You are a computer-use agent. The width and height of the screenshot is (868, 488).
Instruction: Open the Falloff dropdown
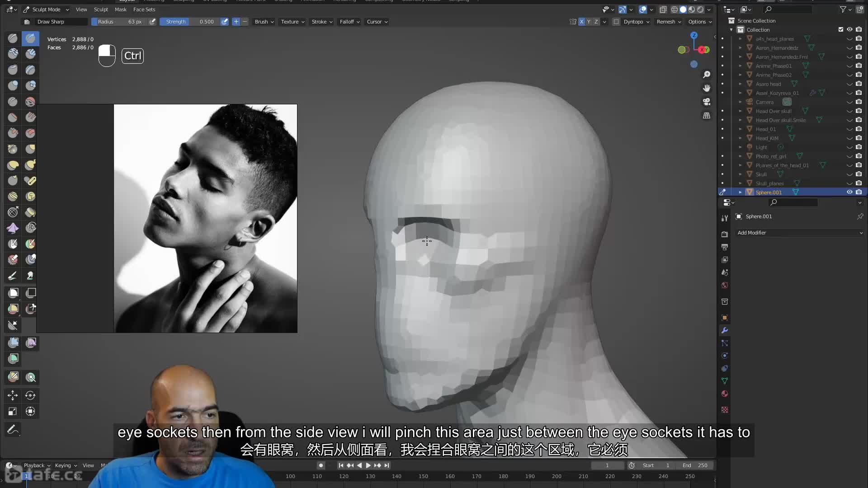click(349, 22)
